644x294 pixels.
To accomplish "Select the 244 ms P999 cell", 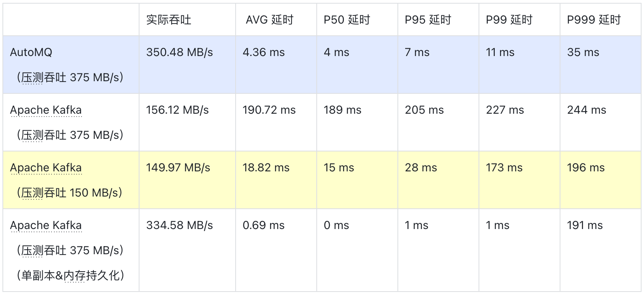I will tap(586, 110).
